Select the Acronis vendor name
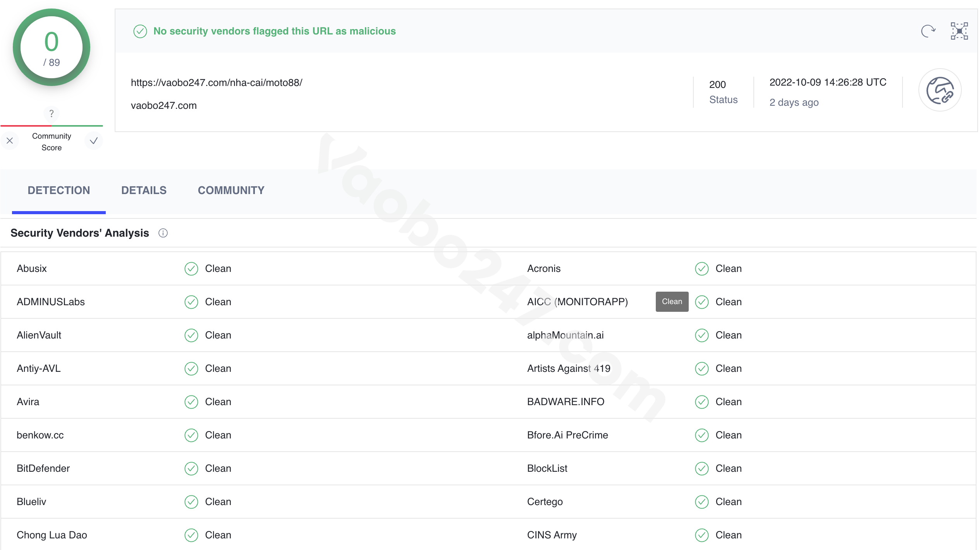 click(544, 269)
